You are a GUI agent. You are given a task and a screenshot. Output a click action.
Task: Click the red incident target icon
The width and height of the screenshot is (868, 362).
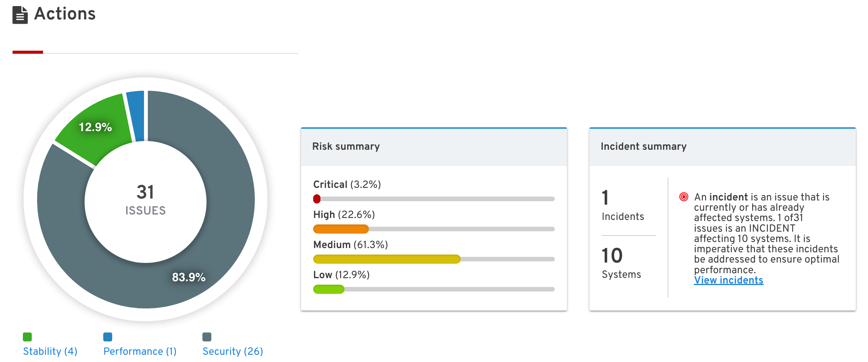684,197
